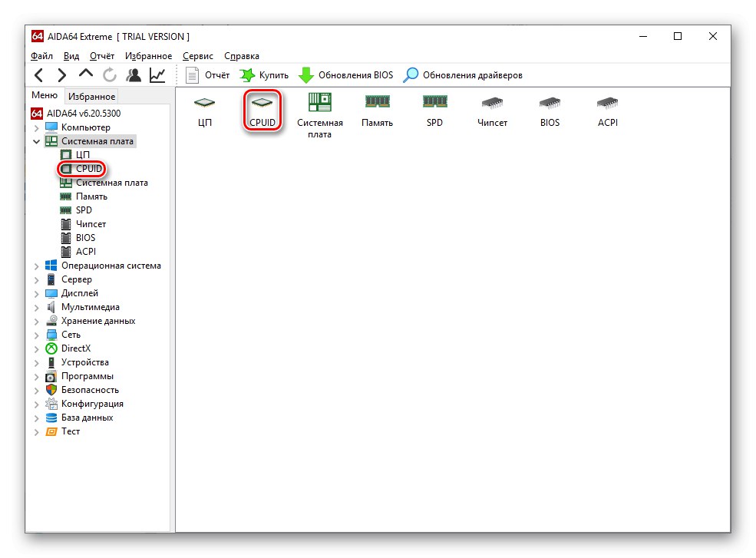
Task: Open the graph chart toolbar icon
Action: (x=157, y=75)
